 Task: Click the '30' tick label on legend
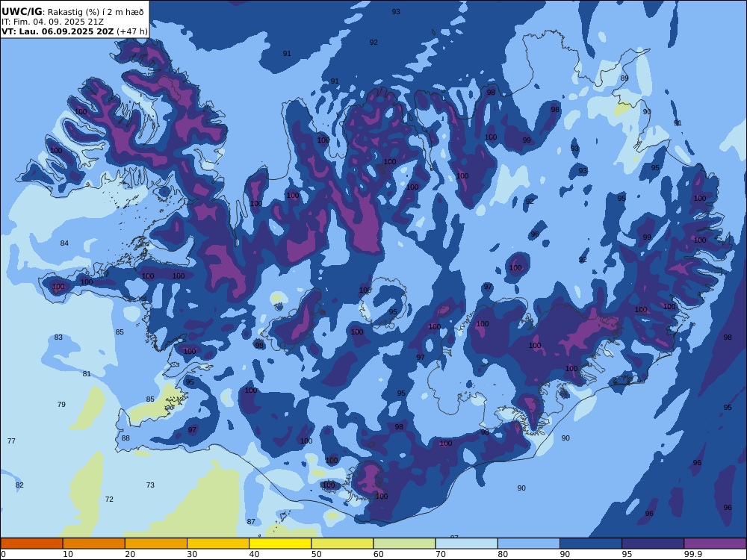[x=192, y=554]
